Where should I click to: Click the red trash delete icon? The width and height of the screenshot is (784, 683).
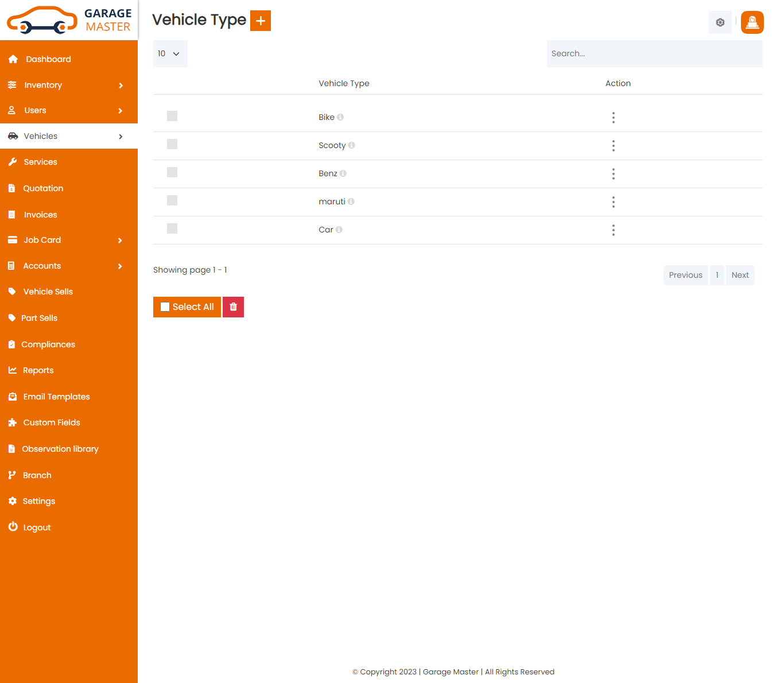[233, 307]
